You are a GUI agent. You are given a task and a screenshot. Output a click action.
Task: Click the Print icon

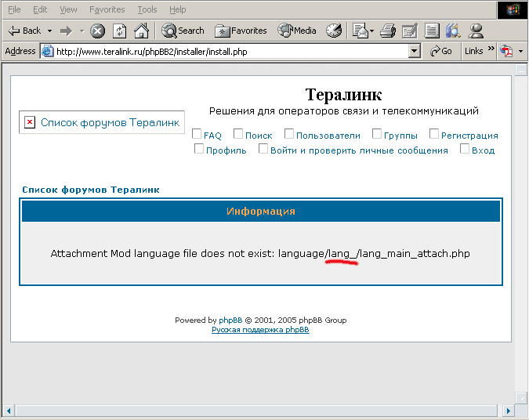(x=388, y=31)
